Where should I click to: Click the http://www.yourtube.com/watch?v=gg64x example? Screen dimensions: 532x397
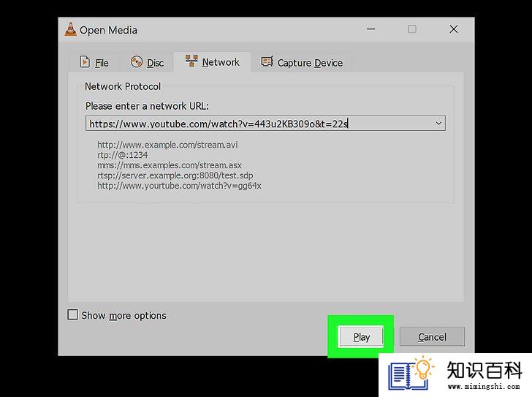(x=179, y=186)
